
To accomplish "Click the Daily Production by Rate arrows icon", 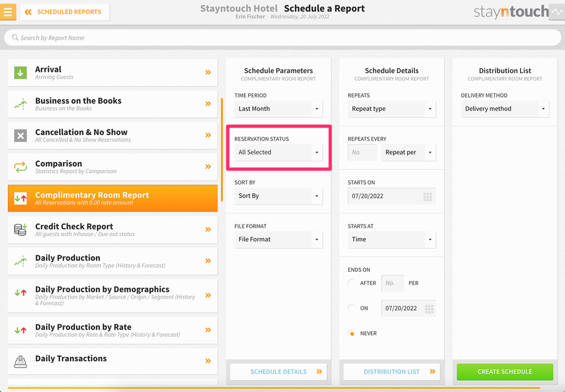I will (20, 330).
